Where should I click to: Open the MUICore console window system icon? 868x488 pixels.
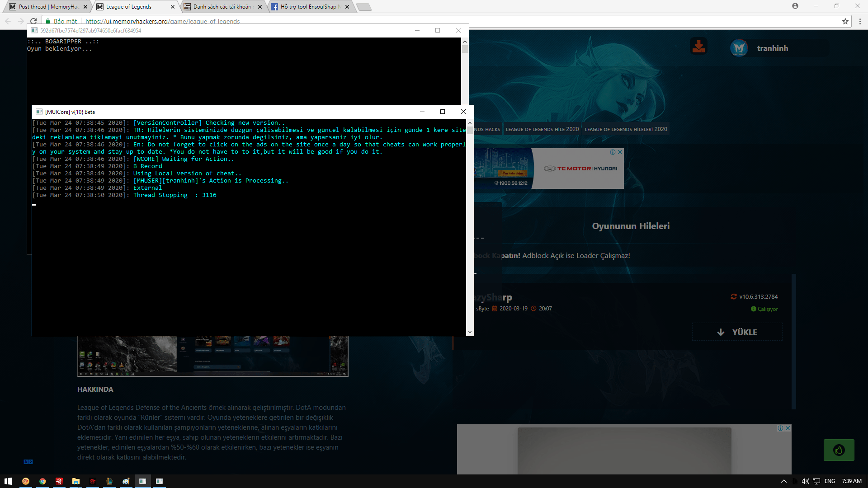pyautogui.click(x=39, y=112)
